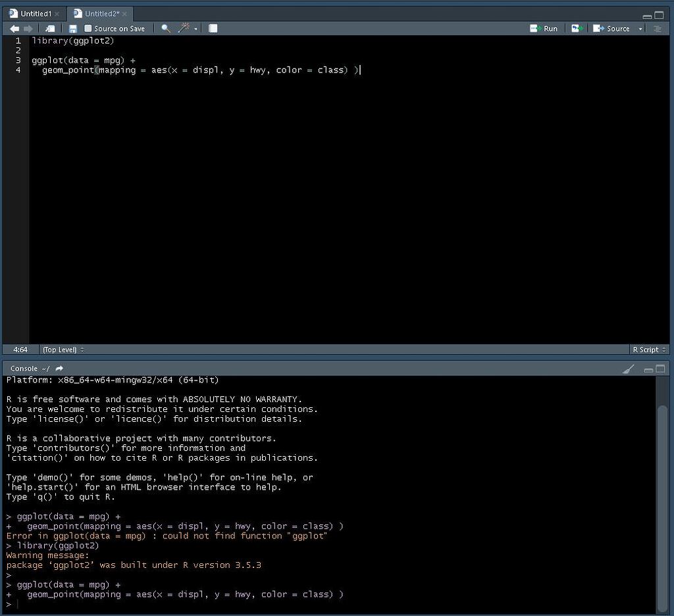Click cursor position 4:64 indicator

[20, 349]
